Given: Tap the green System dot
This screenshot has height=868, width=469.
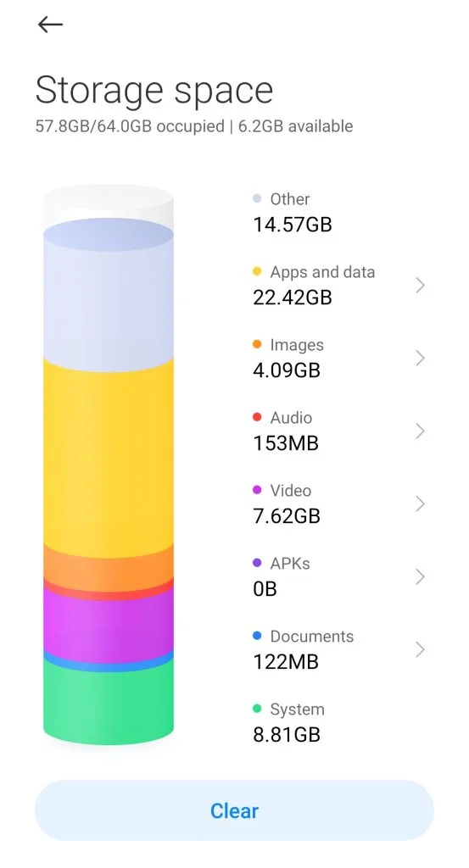Looking at the screenshot, I should [257, 709].
